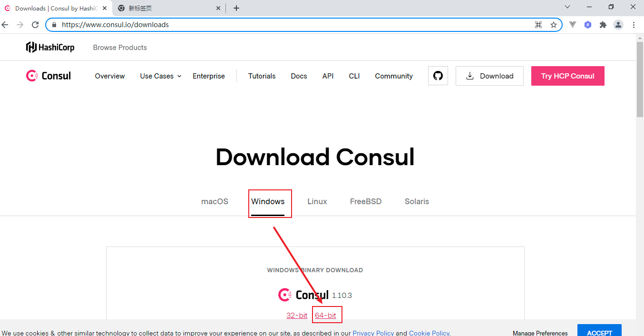The height and width of the screenshot is (336, 644).
Task: Accept cookies with ACCEPT button
Action: [599, 330]
